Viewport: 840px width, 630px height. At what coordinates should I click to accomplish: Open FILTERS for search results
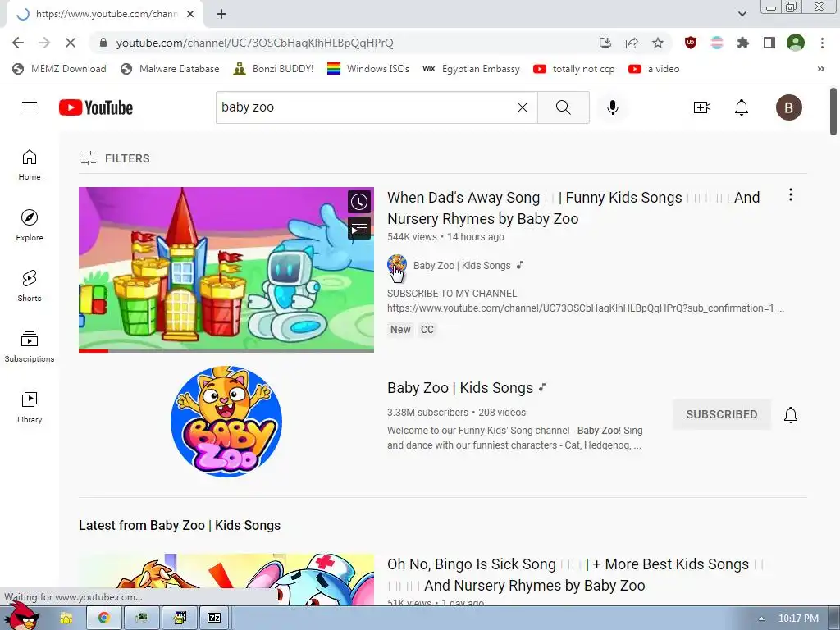click(x=115, y=158)
